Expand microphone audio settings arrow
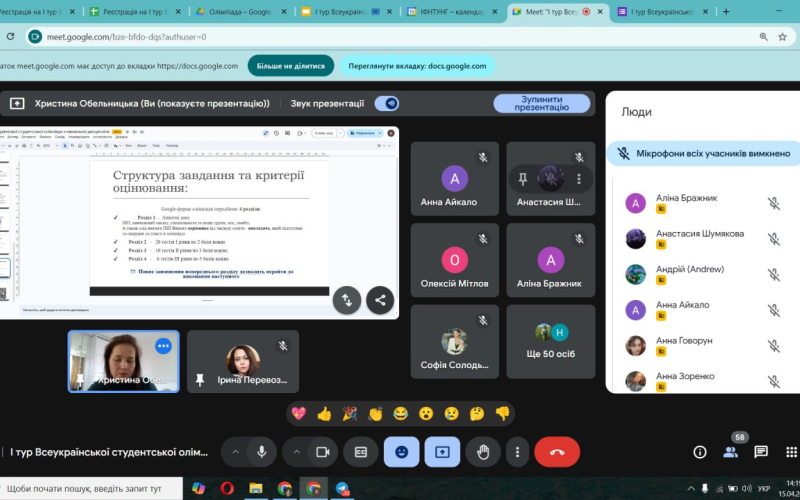The image size is (800, 500). (x=236, y=452)
